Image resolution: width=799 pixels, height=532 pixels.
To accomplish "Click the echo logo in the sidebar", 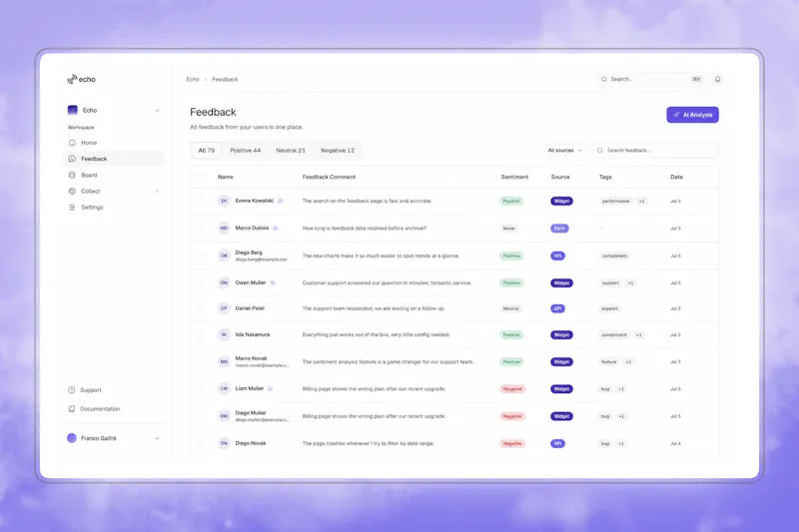I will (82, 79).
